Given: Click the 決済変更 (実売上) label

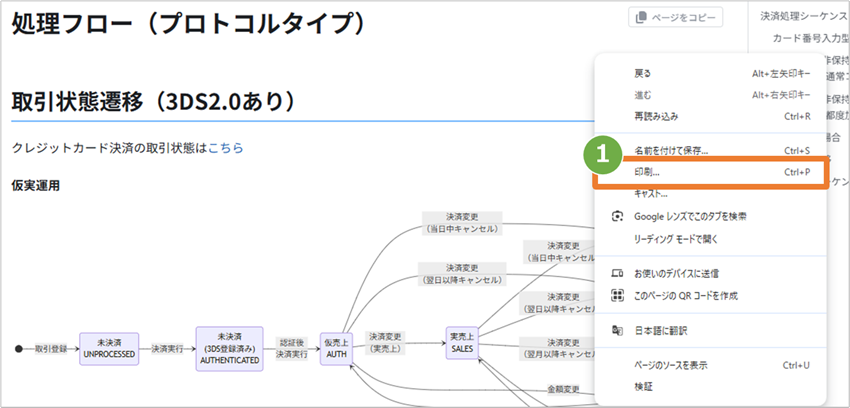Looking at the screenshot, I should coord(385,343).
